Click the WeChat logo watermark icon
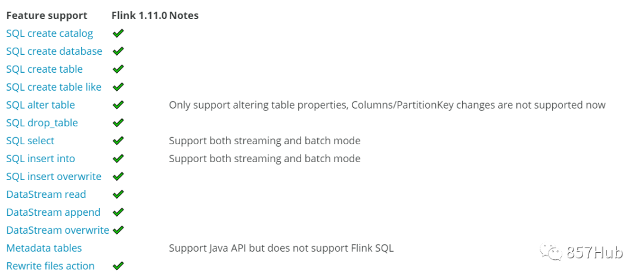This screenshot has width=644, height=279. 551,252
